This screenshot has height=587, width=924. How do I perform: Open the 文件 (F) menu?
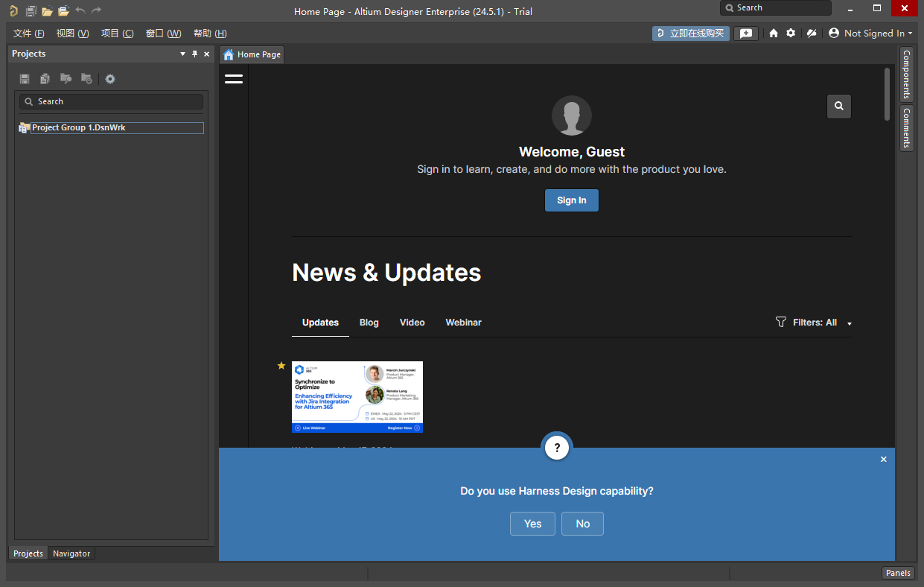point(29,34)
